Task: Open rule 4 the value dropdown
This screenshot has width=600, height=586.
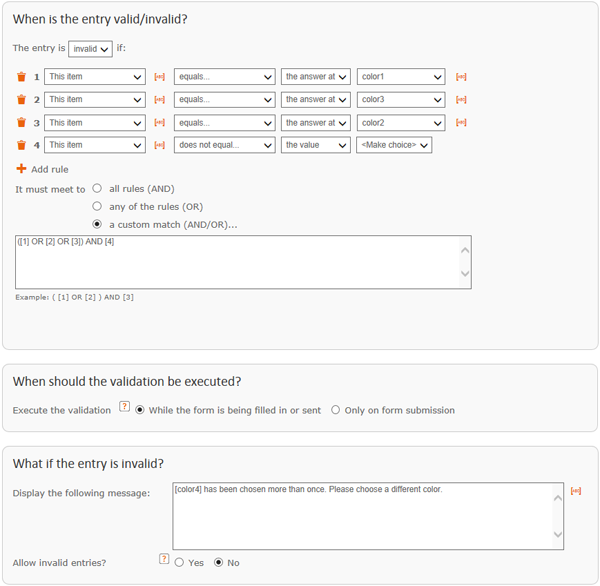Action: point(316,145)
